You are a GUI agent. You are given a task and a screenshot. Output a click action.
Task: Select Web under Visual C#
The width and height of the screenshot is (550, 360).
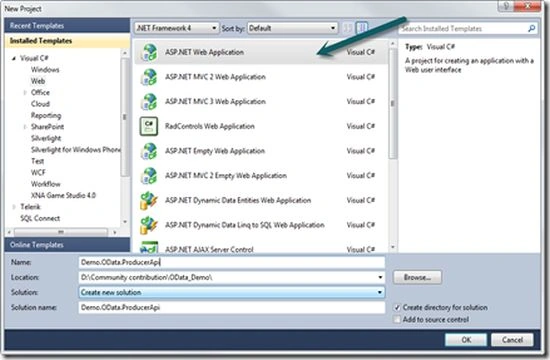pyautogui.click(x=38, y=81)
